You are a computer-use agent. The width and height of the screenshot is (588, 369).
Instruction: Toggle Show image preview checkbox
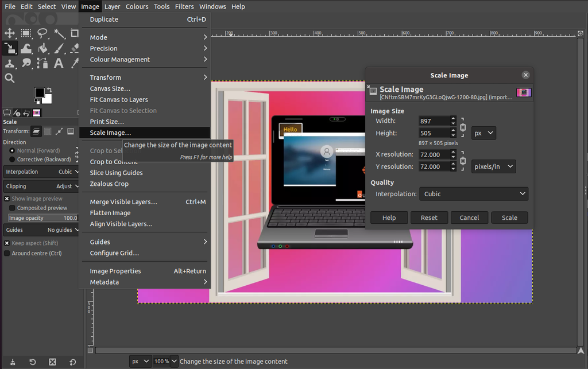(7, 199)
